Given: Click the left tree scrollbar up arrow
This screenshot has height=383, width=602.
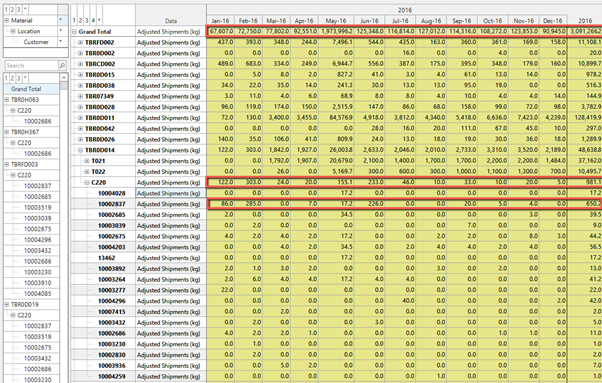Looking at the screenshot, I should point(63,78).
